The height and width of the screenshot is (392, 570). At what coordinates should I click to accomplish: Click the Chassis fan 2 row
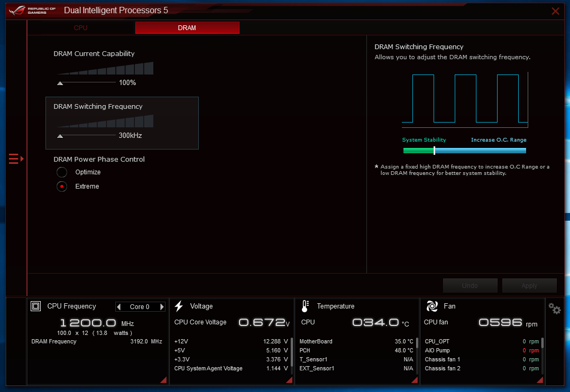pyautogui.click(x=482, y=368)
